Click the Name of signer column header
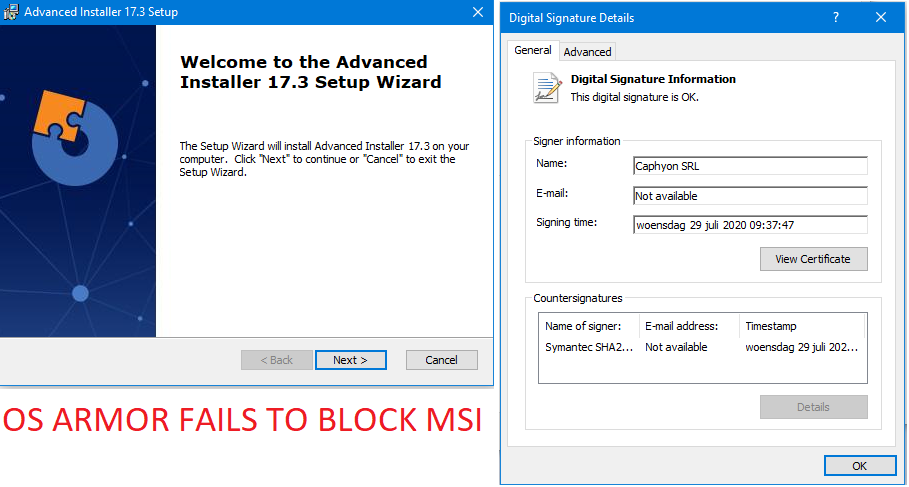Image resolution: width=909 pixels, height=487 pixels. click(x=590, y=326)
